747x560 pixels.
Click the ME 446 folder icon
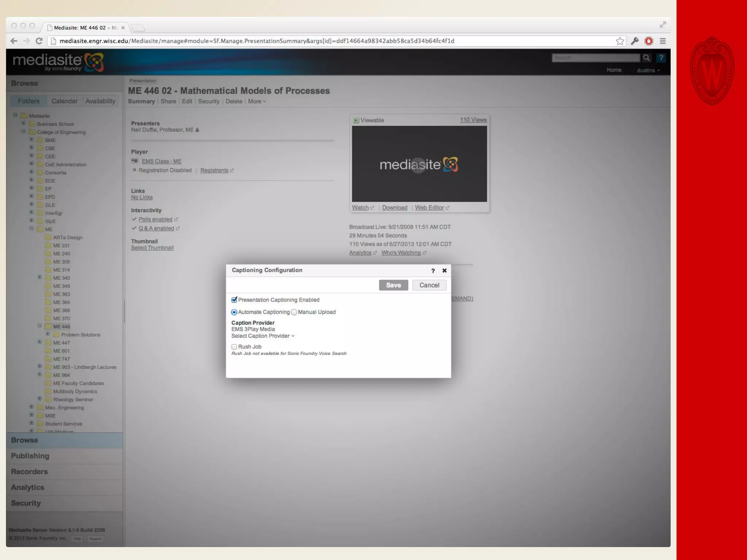pyautogui.click(x=48, y=326)
